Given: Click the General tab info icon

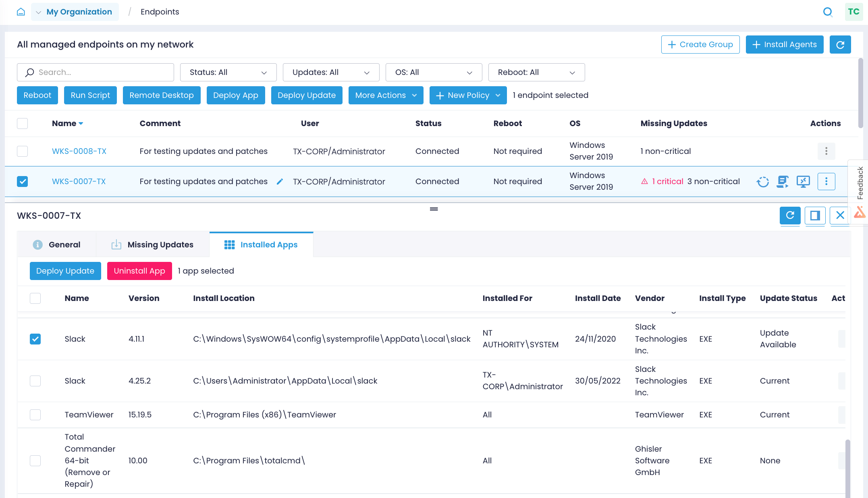Looking at the screenshot, I should click(x=37, y=245).
